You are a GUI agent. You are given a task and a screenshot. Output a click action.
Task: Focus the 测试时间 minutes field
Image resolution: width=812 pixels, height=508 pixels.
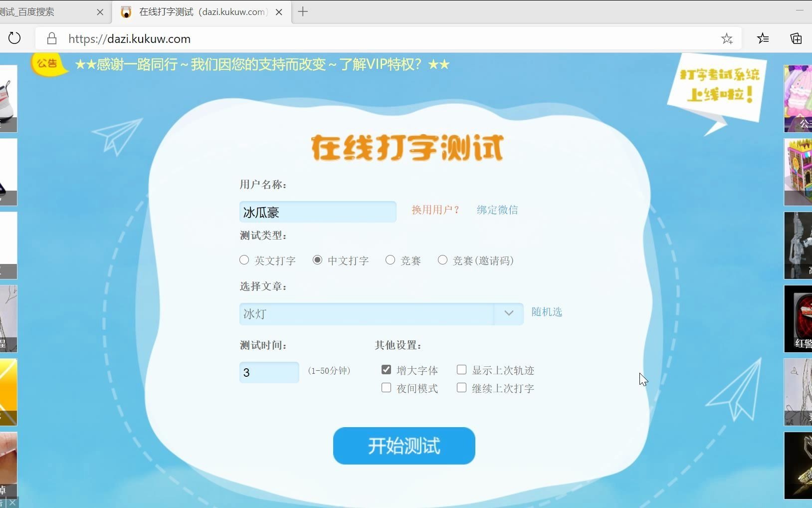click(269, 372)
